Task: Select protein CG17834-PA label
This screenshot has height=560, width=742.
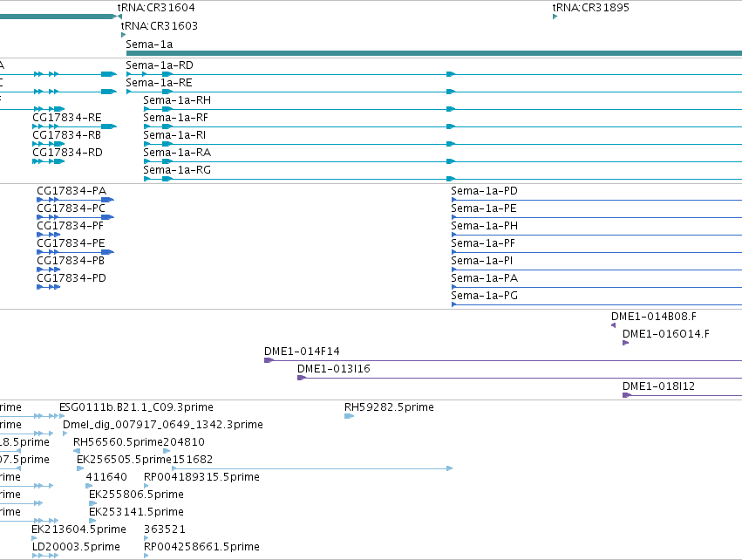Action: pyautogui.click(x=71, y=191)
